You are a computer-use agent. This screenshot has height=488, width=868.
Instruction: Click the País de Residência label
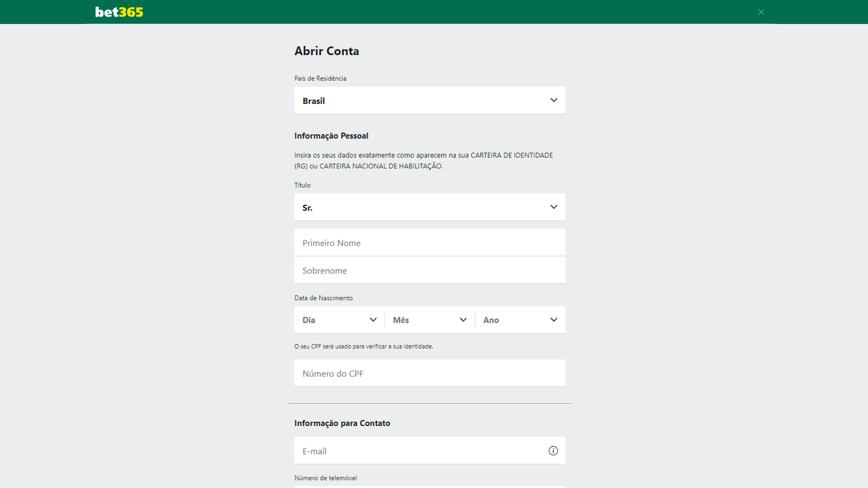coord(321,79)
